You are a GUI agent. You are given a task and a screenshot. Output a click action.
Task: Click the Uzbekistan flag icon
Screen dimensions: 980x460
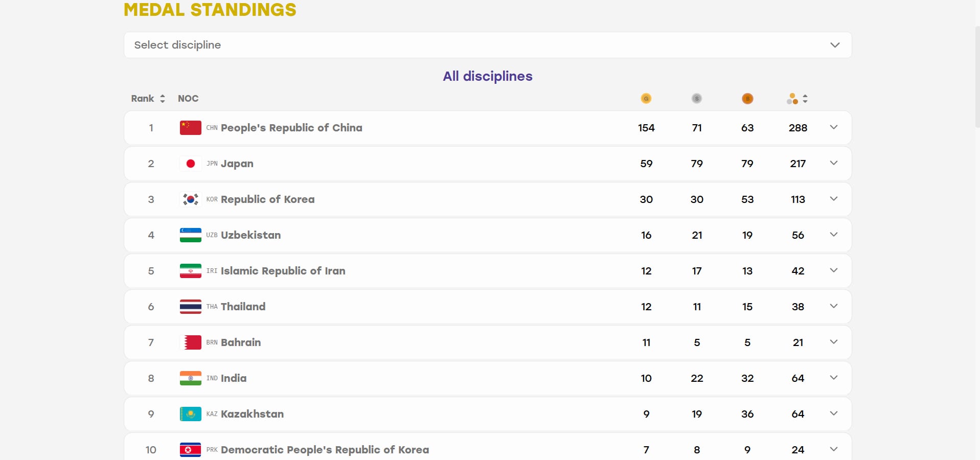(191, 235)
